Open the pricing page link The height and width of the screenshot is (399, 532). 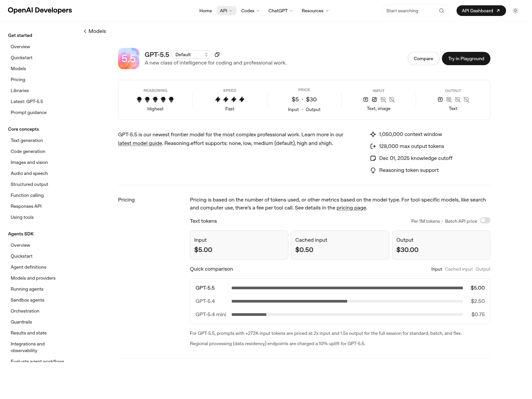click(x=351, y=208)
